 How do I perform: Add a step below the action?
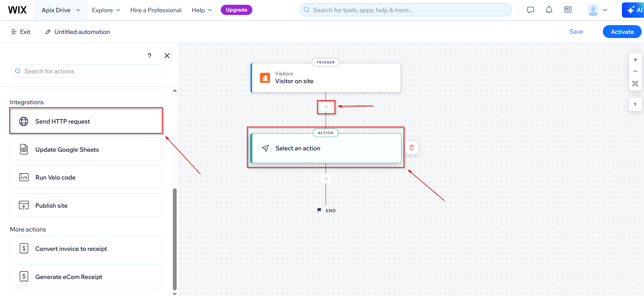coord(326,178)
